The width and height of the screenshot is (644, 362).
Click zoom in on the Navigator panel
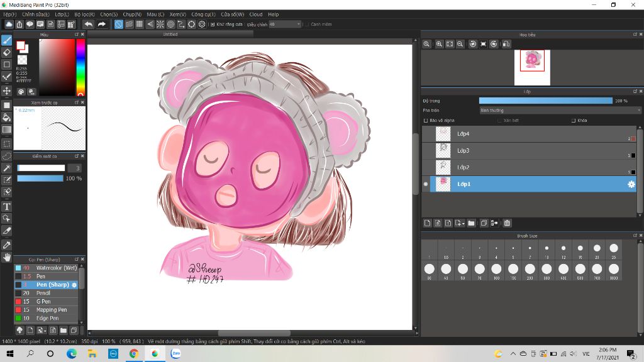click(439, 44)
